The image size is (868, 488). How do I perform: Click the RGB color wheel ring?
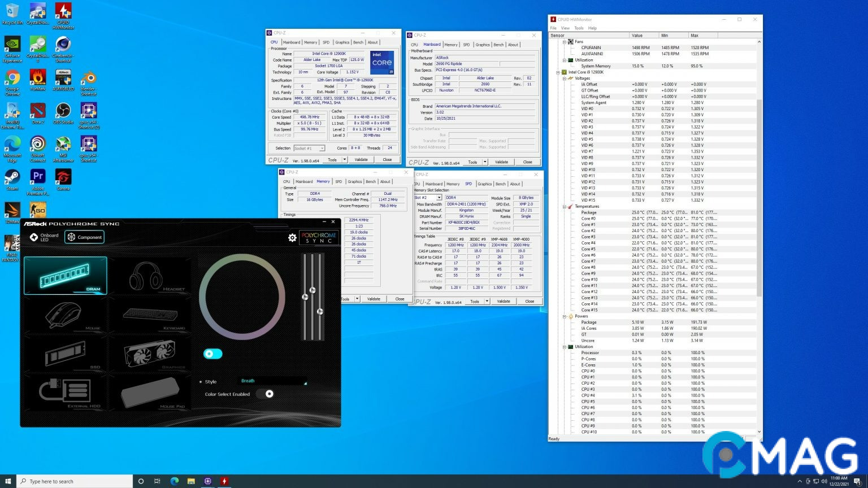242,257
